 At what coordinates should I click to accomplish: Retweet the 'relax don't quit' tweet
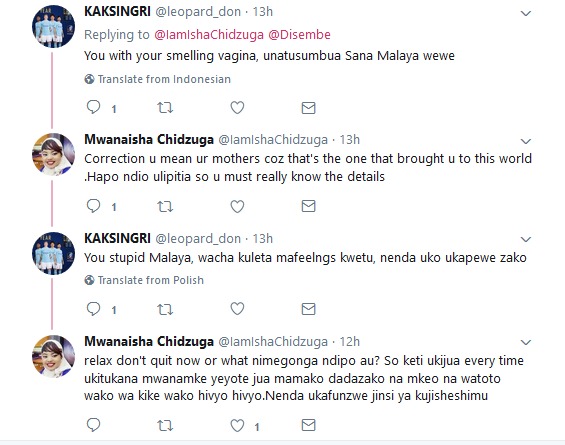point(165,426)
